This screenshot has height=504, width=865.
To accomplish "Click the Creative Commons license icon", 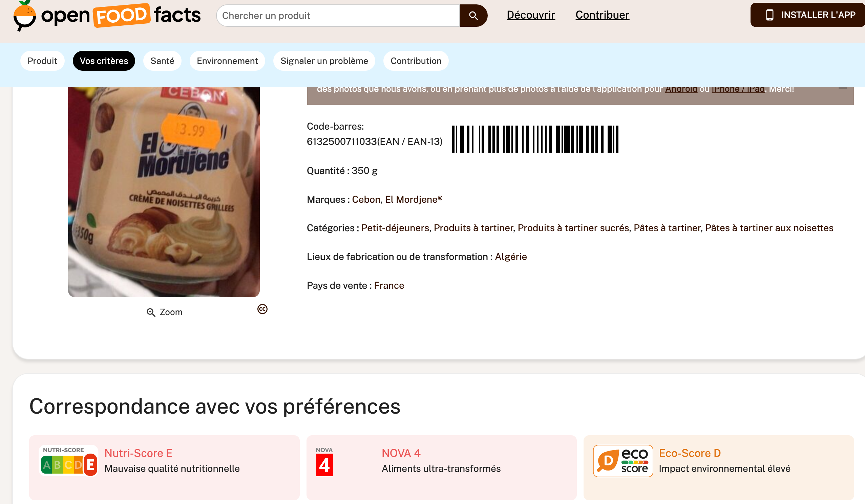I will point(262,309).
